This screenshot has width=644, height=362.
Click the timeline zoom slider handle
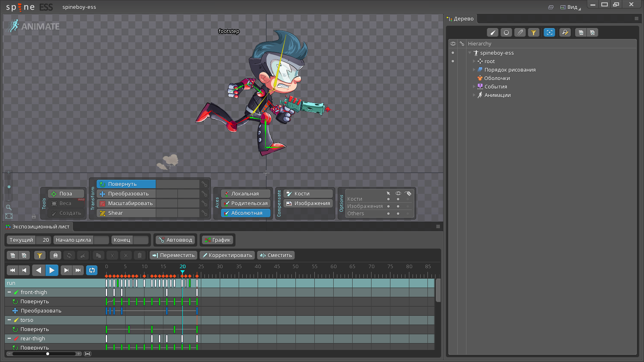[47, 354]
